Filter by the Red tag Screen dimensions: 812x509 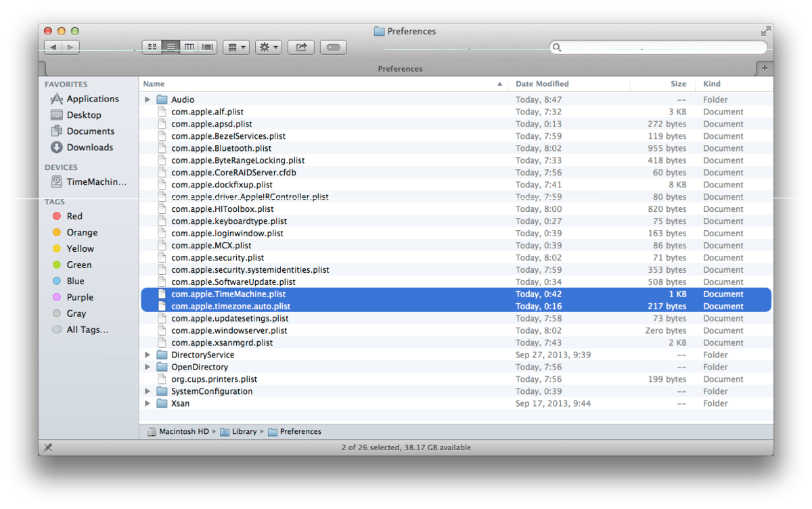click(x=68, y=217)
